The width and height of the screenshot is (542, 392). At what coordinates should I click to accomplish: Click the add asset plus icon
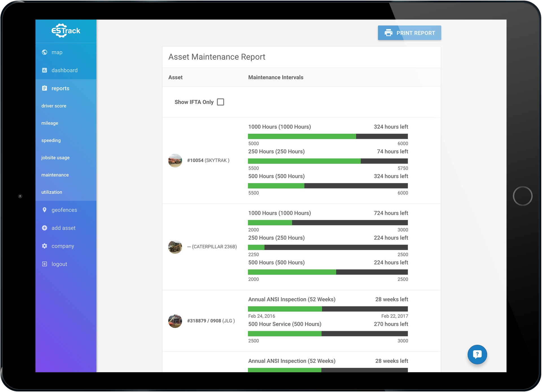point(45,228)
